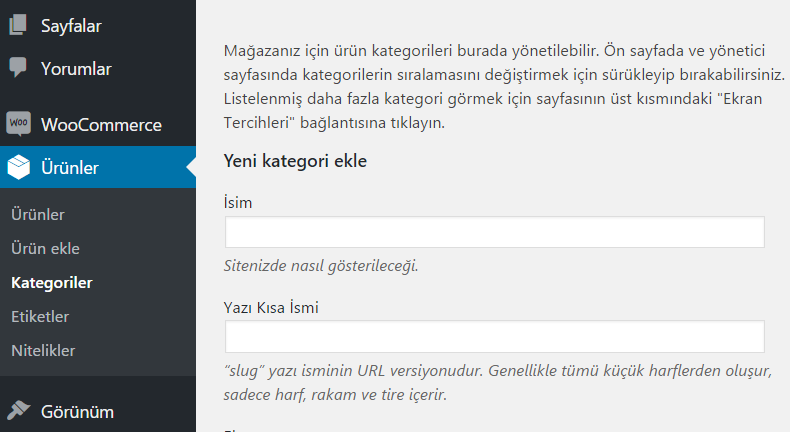
Task: Click the WooCommerce logo icon
Action: click(18, 125)
